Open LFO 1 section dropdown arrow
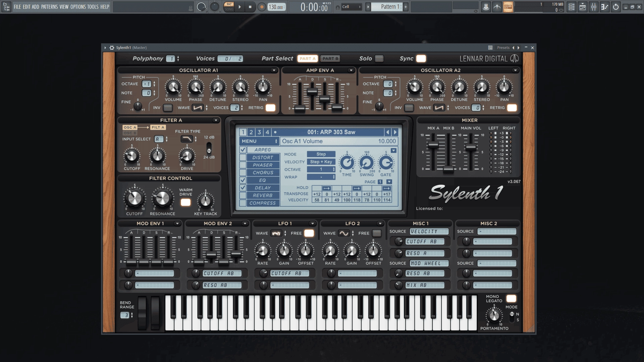The height and width of the screenshot is (362, 644). [x=312, y=224]
